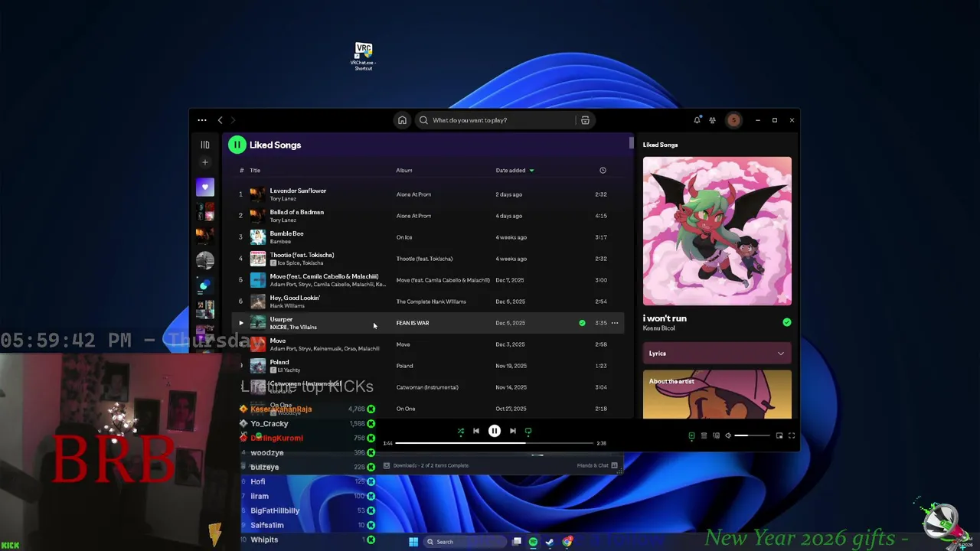
Task: Open the miniplayer
Action: click(779, 435)
